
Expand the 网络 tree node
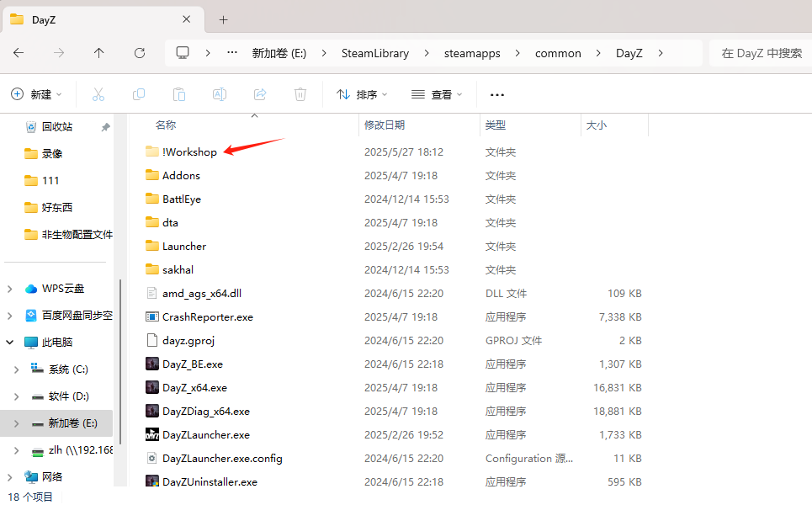coord(10,477)
